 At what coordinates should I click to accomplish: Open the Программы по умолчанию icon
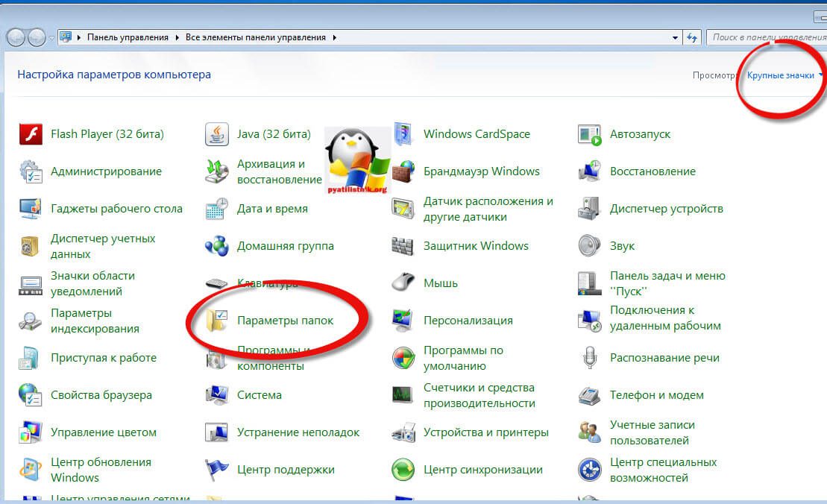(403, 358)
